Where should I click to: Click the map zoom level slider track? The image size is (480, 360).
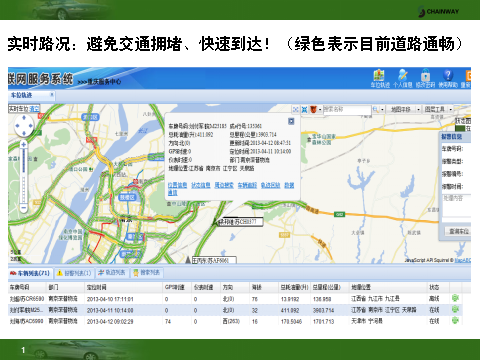[x=23, y=176]
